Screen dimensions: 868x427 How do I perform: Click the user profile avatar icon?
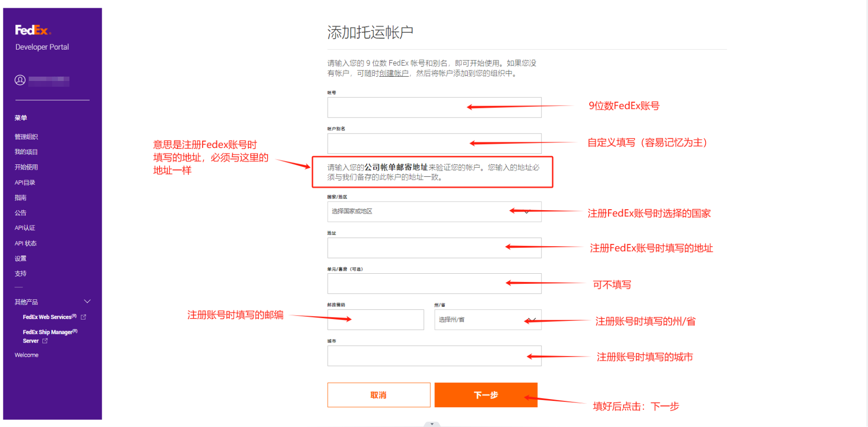[x=20, y=80]
